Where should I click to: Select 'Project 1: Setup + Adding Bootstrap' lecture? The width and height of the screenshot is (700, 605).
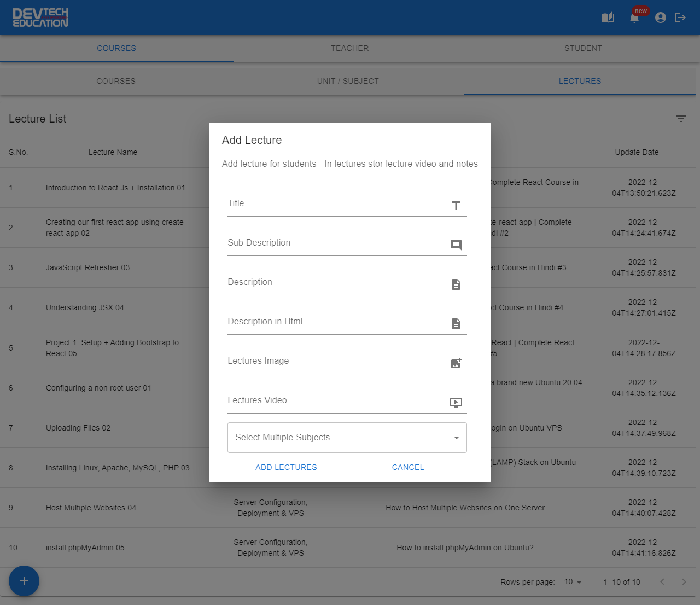[112, 348]
